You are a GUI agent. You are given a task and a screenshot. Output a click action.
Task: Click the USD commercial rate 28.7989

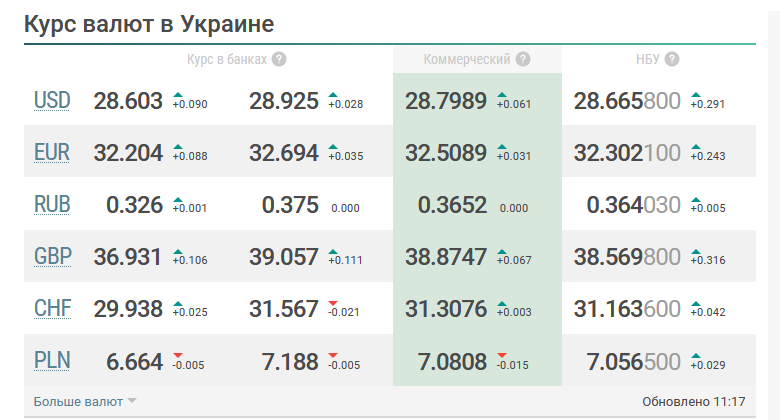point(446,100)
